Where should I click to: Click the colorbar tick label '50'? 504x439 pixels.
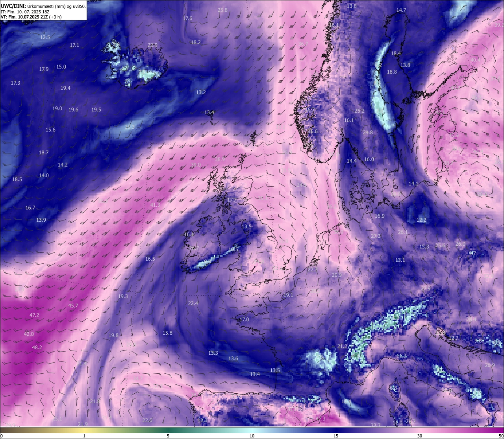click(x=501, y=436)
